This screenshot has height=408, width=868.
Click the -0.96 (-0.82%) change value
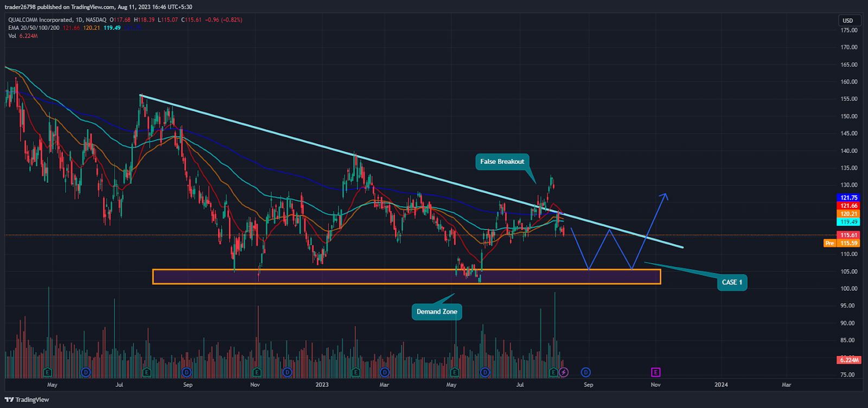tap(224, 20)
